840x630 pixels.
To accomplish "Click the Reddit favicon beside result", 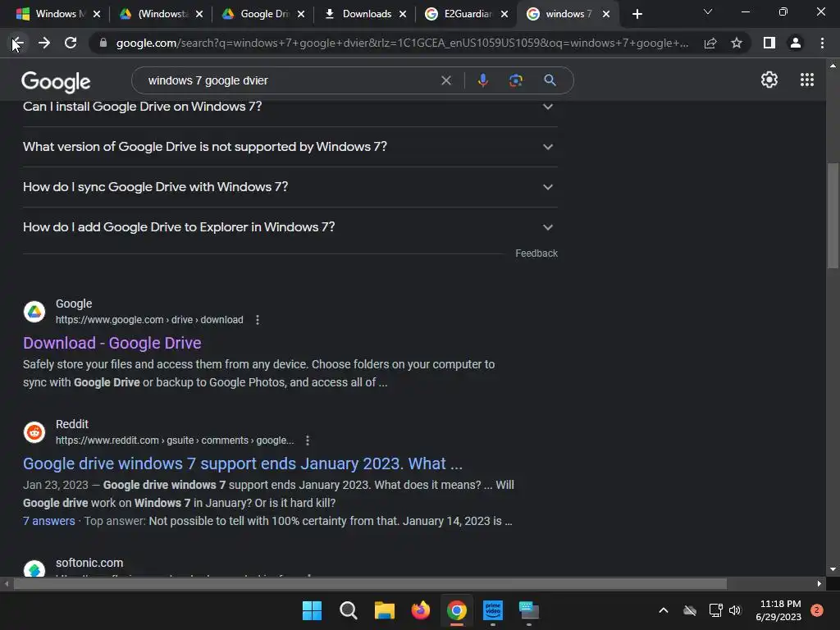I will [34, 432].
